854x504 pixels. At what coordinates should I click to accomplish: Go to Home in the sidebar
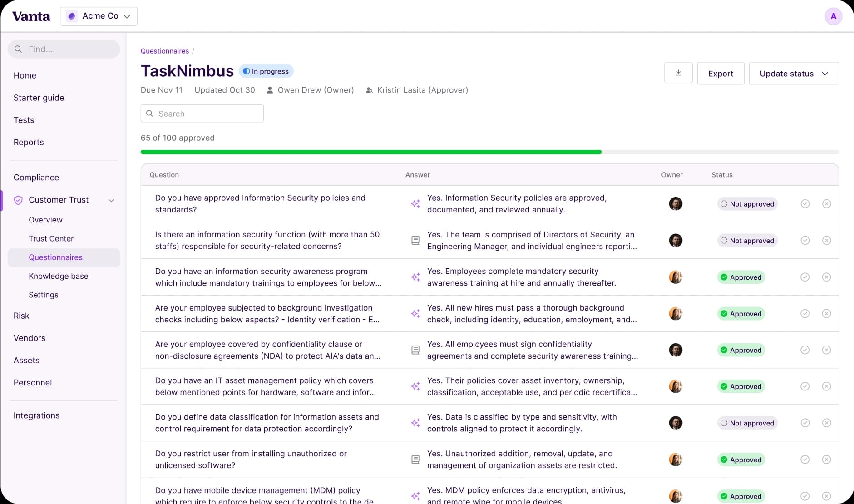point(25,75)
